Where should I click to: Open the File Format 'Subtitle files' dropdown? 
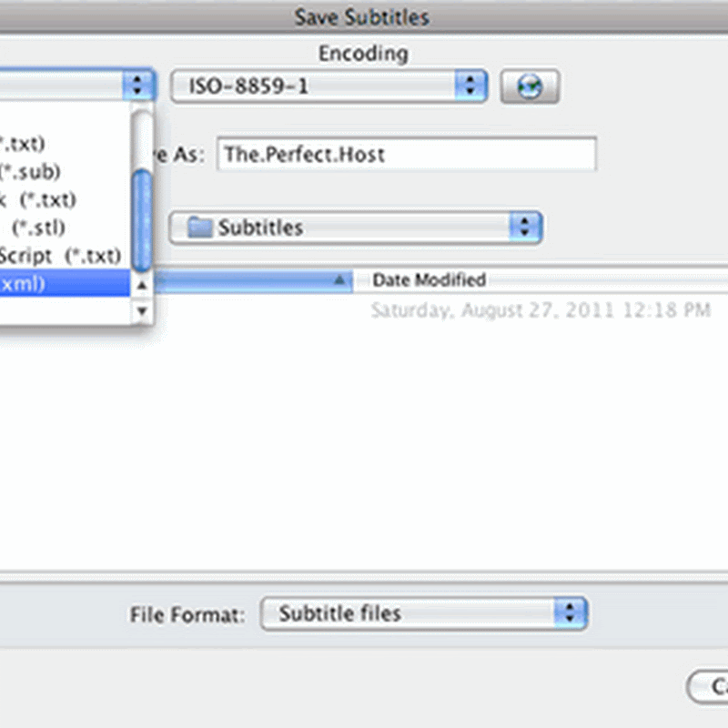(423, 613)
